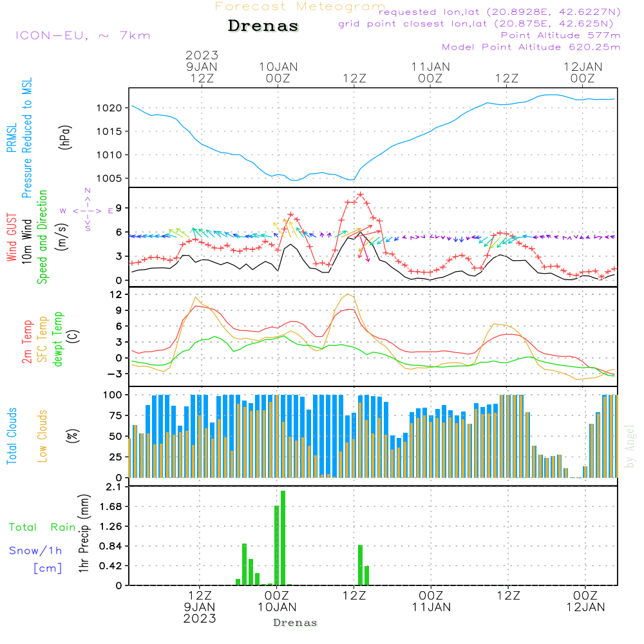Click the '1hr Precip (mm)' axis label
644x644 pixels.
(x=84, y=533)
